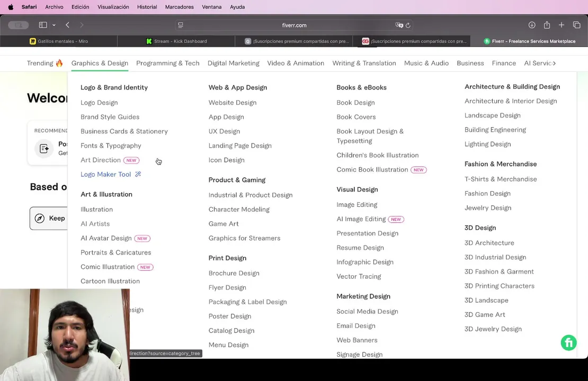
Task: Click the translate page icon
Action: tap(399, 25)
